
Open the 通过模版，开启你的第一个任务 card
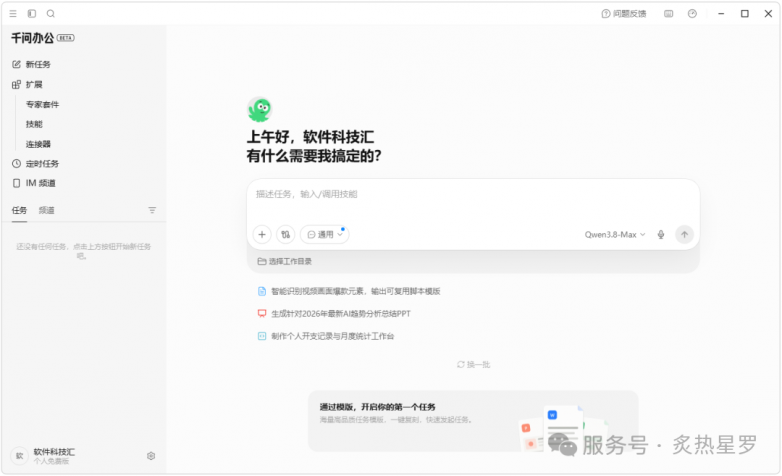(x=473, y=421)
